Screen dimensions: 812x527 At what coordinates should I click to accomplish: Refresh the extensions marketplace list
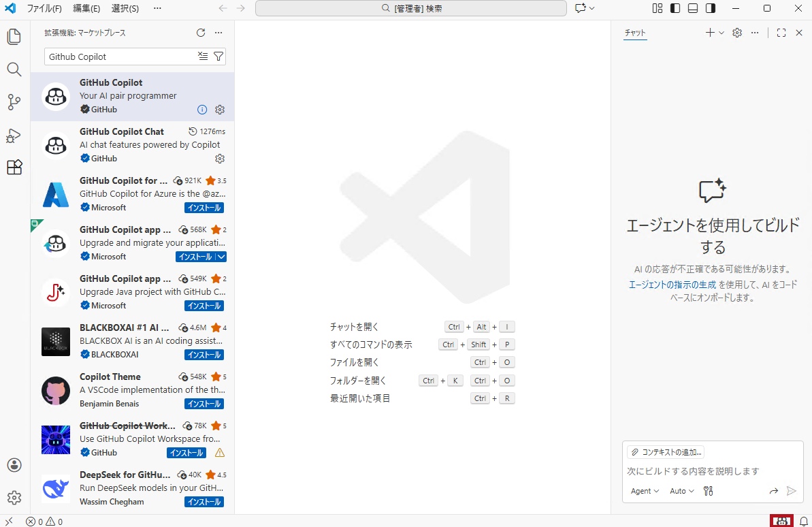(x=200, y=33)
